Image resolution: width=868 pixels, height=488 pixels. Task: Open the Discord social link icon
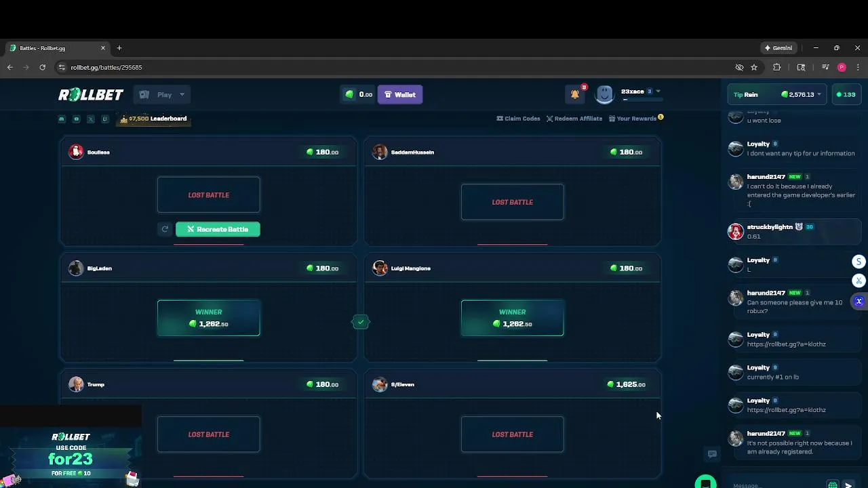(x=62, y=119)
